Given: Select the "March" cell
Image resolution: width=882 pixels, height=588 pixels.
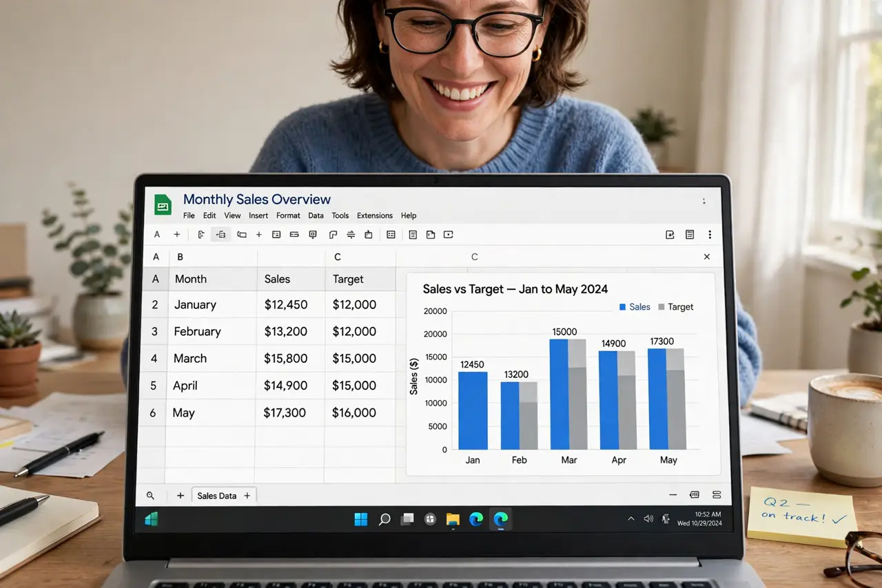Looking at the screenshot, I should tap(212, 358).
